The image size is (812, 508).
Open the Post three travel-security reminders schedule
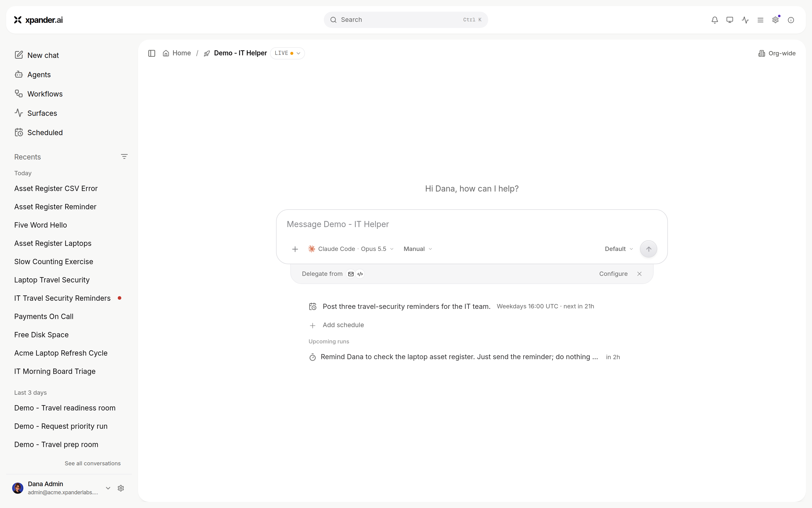pos(451,306)
